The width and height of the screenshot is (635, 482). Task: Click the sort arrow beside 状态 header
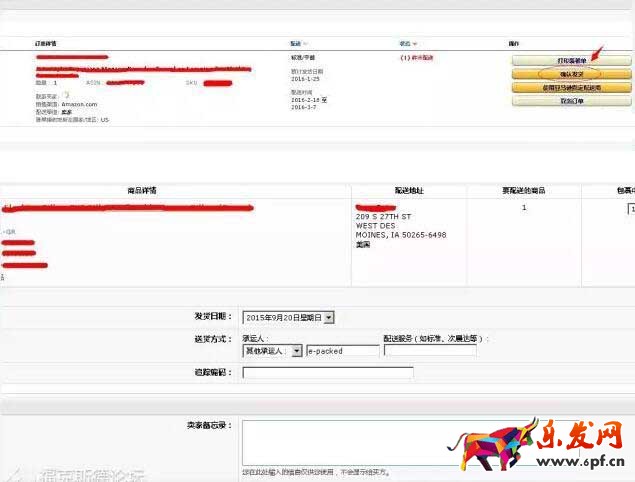[414, 44]
